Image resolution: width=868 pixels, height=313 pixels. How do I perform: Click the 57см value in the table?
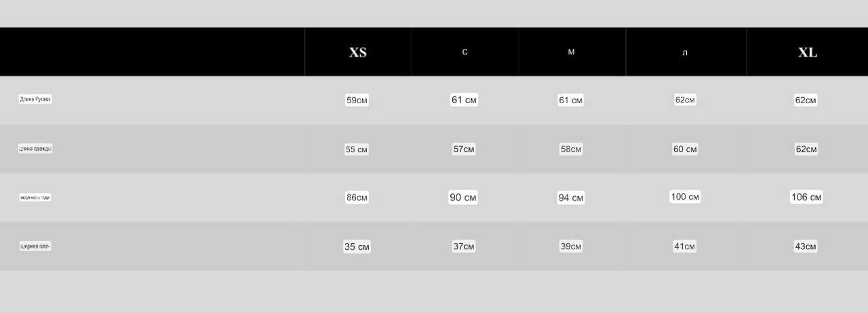464,149
